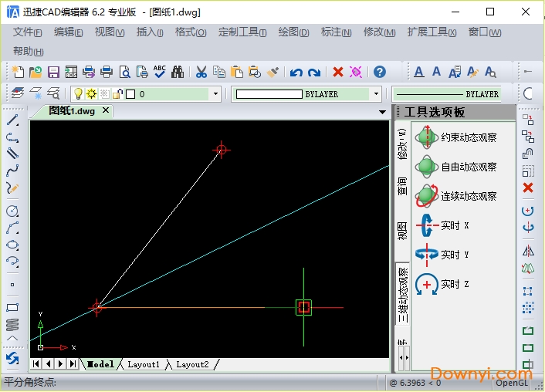Select the Rectangle draw tool
This screenshot has width=545, height=392.
(x=12, y=307)
